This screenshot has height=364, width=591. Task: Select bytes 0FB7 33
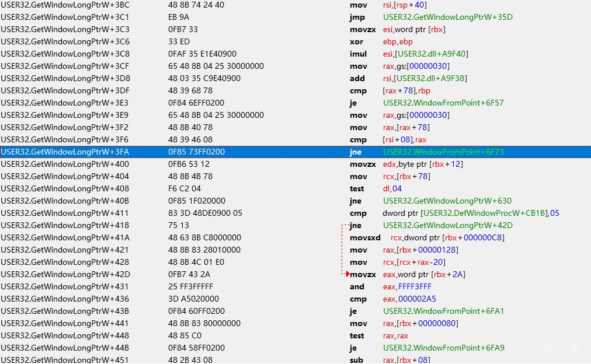click(x=183, y=29)
